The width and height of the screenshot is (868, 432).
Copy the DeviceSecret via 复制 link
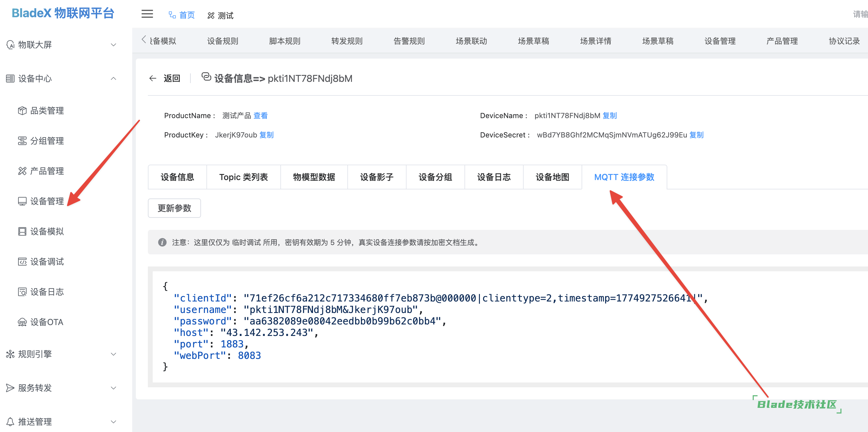pos(696,135)
